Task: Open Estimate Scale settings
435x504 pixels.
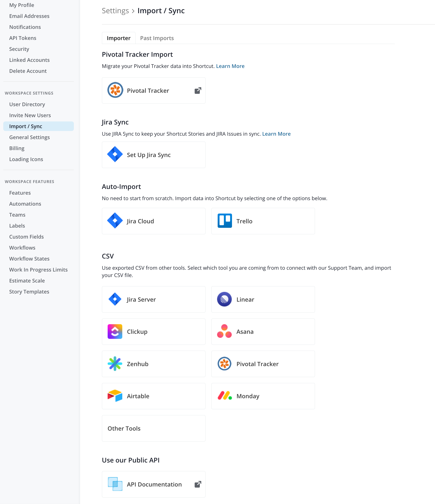Action: pos(27,280)
